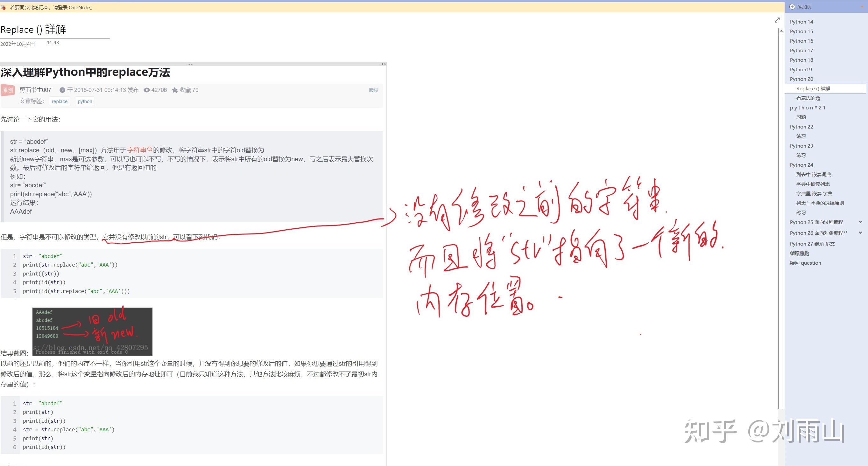The height and width of the screenshot is (466, 868).
Task: Click the favorites star icon near 收藏 79
Action: (174, 90)
